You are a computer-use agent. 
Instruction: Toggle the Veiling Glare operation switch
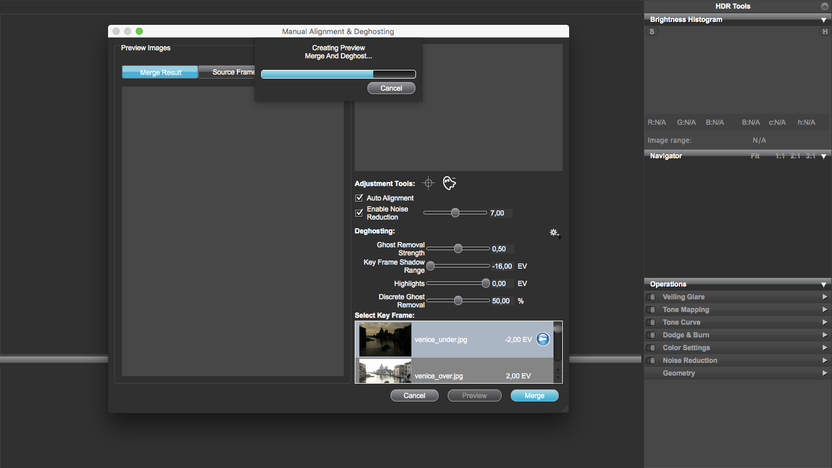click(652, 297)
